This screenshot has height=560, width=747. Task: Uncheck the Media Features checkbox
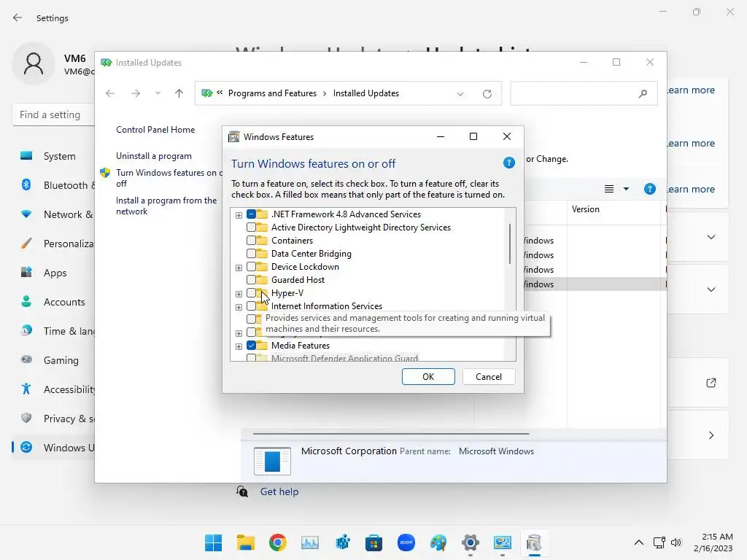point(251,345)
